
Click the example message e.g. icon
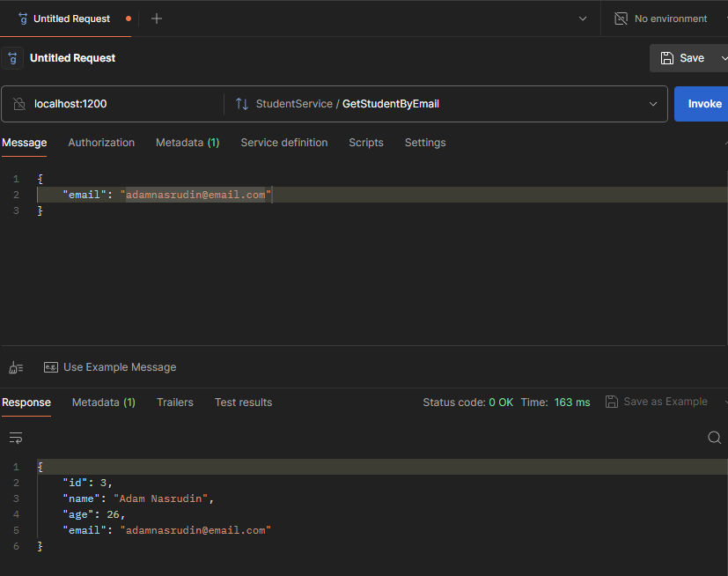click(x=50, y=367)
